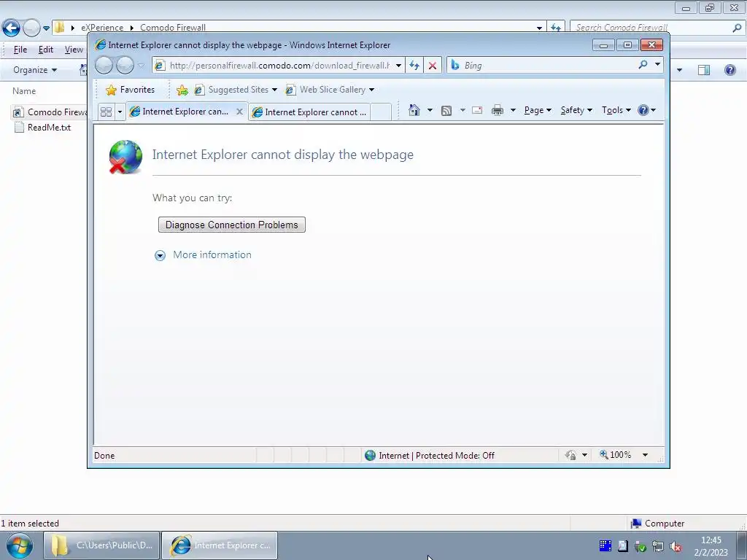Select the Comodo Firewall shortcut file
This screenshot has width=747, height=560.
pyautogui.click(x=50, y=112)
